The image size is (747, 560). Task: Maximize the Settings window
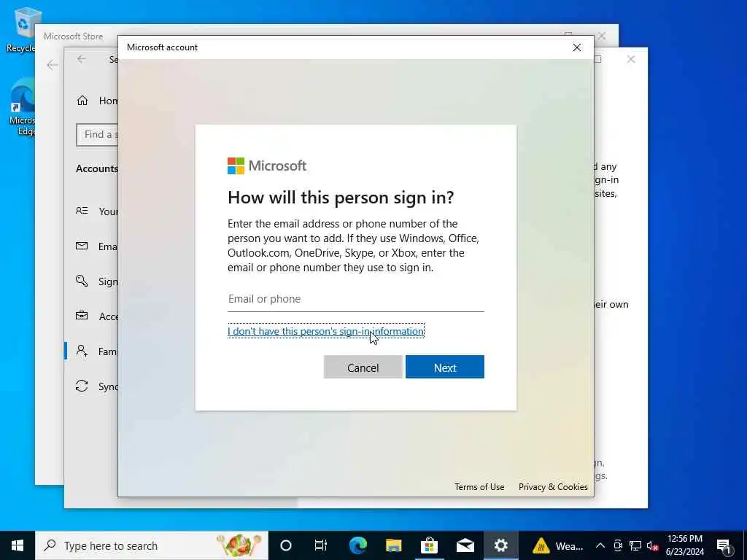coord(598,59)
